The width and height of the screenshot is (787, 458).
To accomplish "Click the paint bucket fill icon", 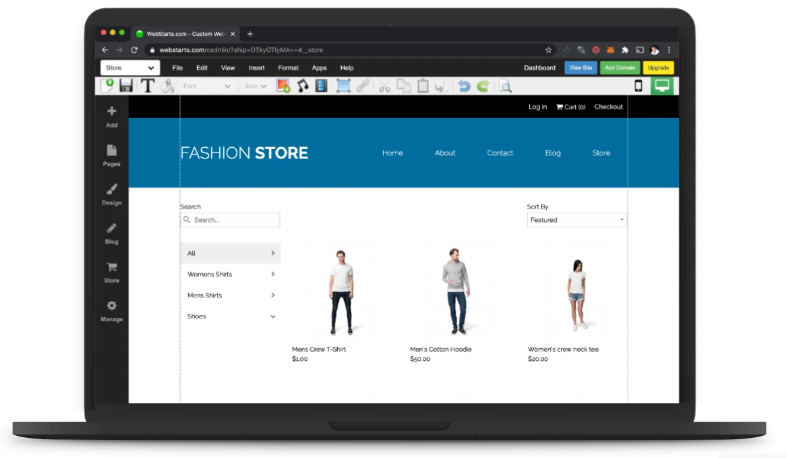I will click(x=167, y=86).
